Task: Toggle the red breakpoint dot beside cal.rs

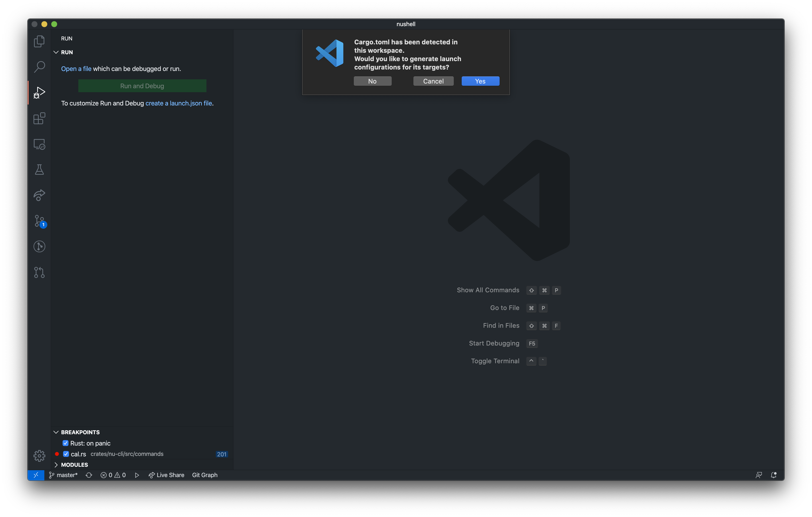Action: [x=57, y=454]
